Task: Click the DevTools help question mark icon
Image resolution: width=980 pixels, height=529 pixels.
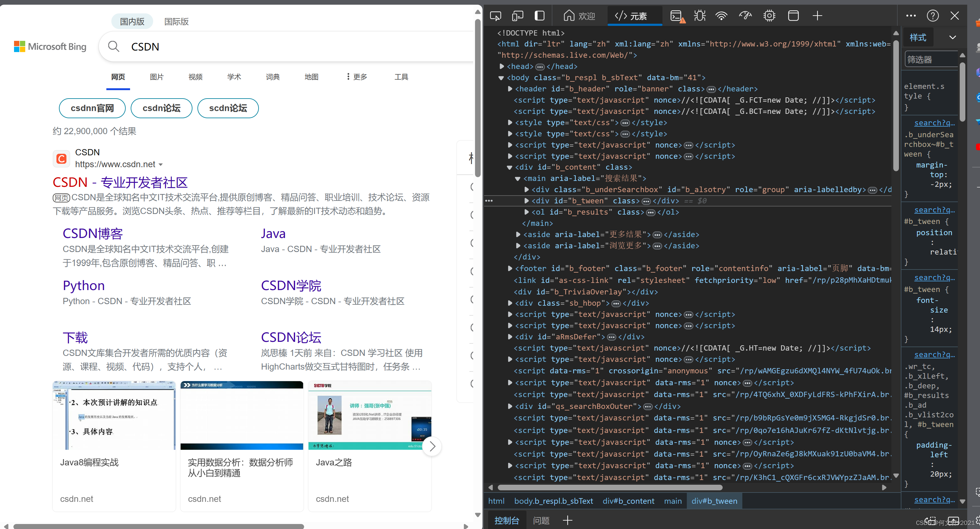Action: pyautogui.click(x=933, y=16)
